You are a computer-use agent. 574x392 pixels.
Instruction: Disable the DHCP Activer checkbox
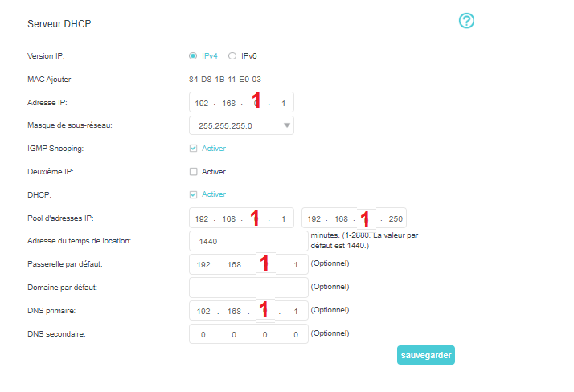[x=193, y=194]
